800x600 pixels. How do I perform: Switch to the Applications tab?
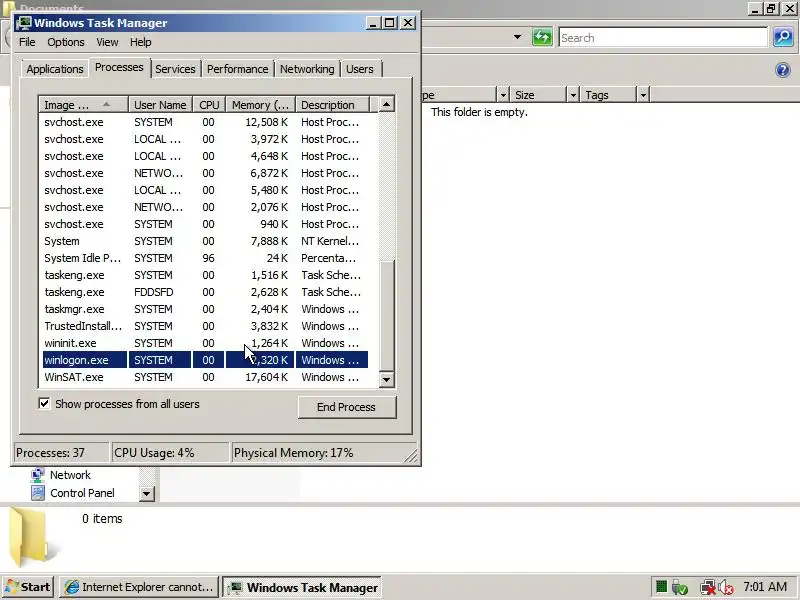tap(55, 69)
